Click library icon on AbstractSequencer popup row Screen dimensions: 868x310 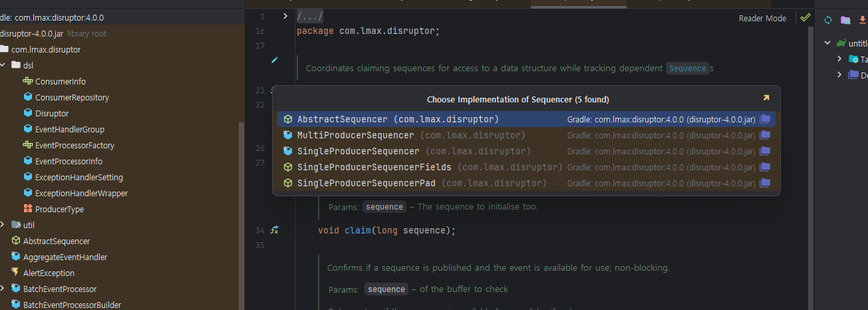(765, 120)
